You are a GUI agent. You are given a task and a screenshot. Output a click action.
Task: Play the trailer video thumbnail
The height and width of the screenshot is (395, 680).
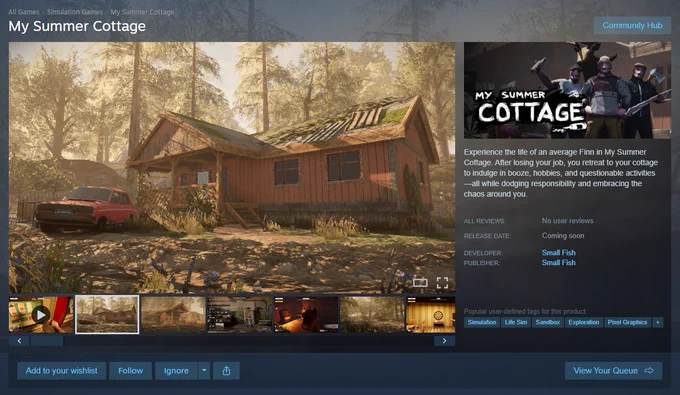point(41,315)
